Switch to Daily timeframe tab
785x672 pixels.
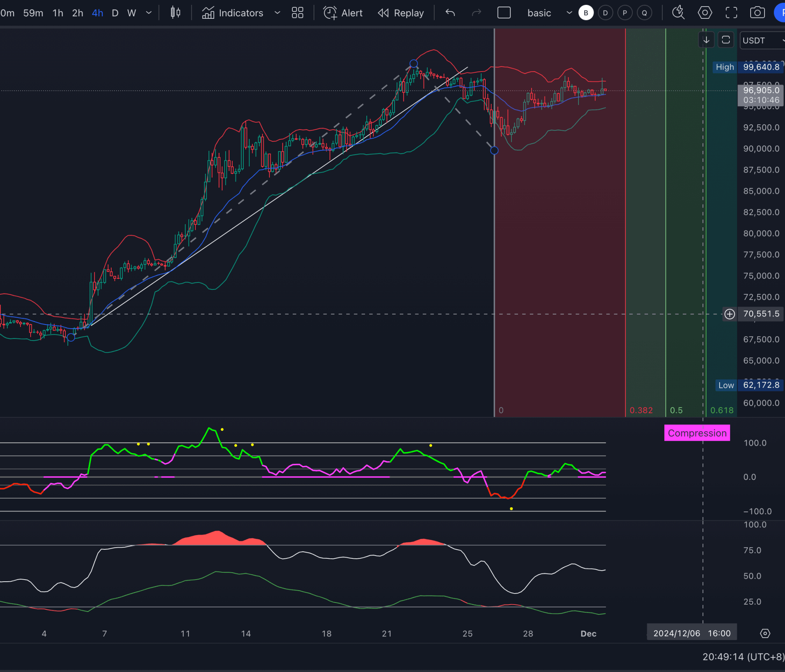[117, 13]
